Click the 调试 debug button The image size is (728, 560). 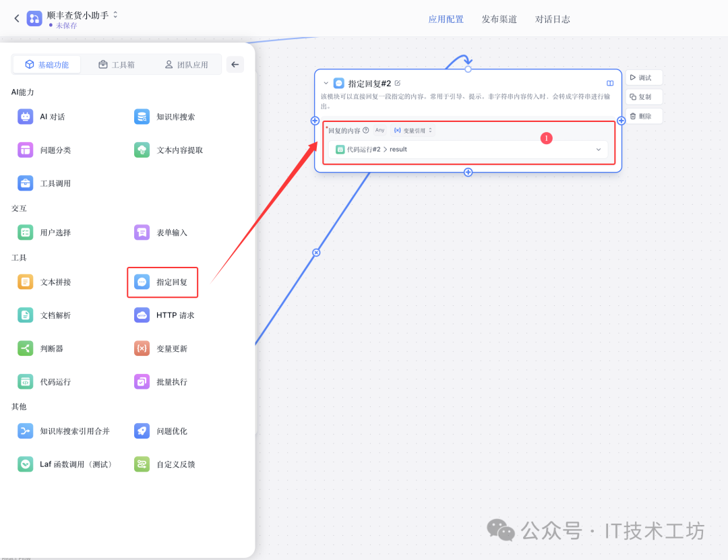point(644,77)
